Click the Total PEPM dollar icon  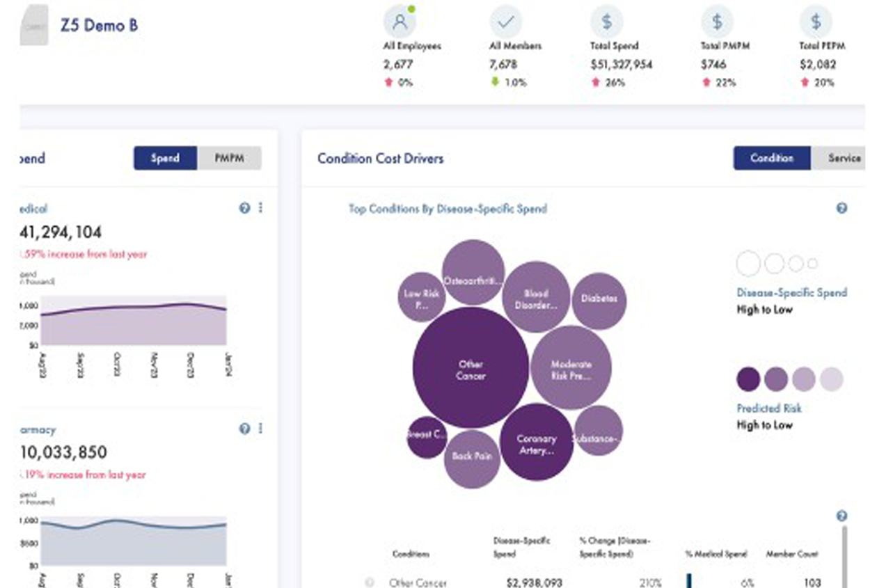(816, 22)
